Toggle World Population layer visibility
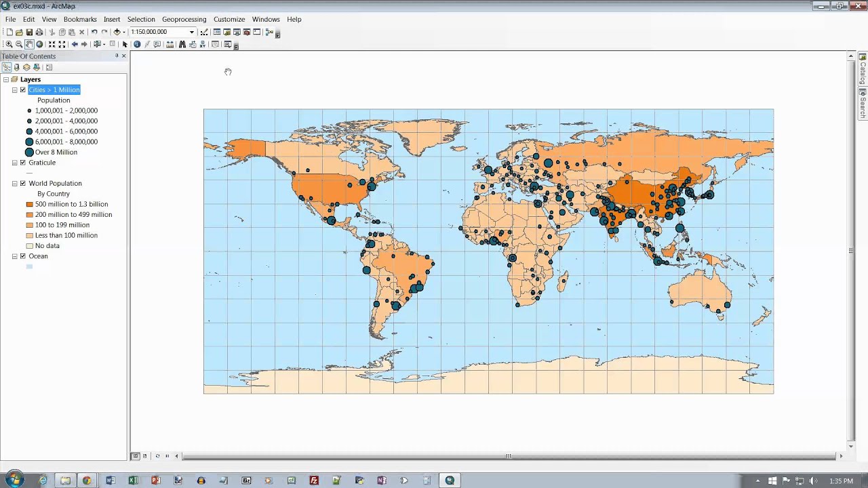 point(23,183)
